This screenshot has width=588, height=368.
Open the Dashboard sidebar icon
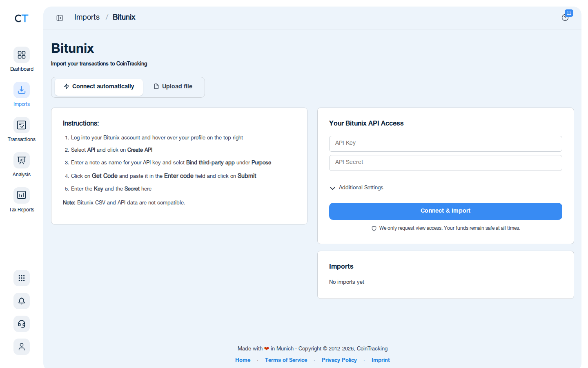click(22, 55)
